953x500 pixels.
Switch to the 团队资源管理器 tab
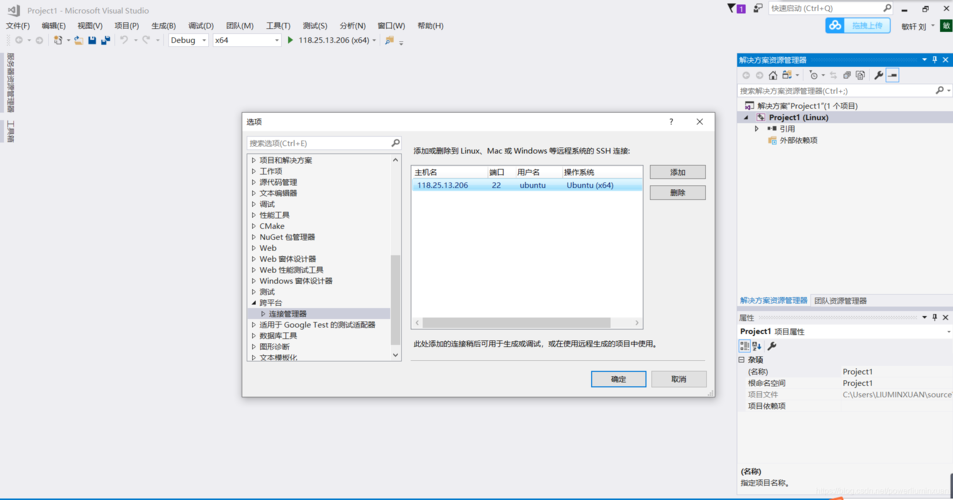click(841, 301)
